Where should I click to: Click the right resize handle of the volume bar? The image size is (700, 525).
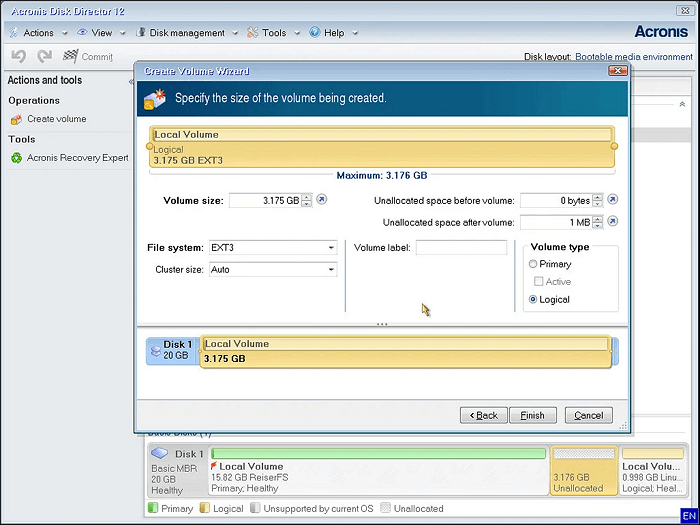614,146
